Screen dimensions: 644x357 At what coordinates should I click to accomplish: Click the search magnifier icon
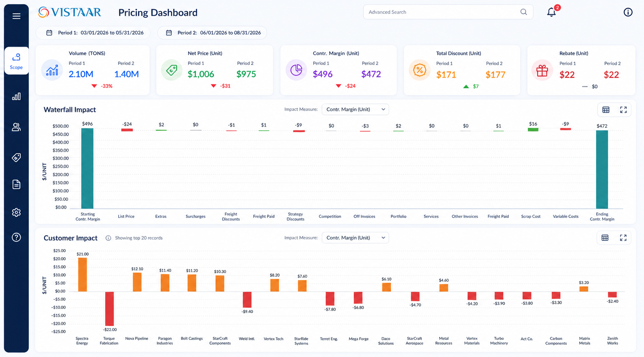click(x=524, y=12)
